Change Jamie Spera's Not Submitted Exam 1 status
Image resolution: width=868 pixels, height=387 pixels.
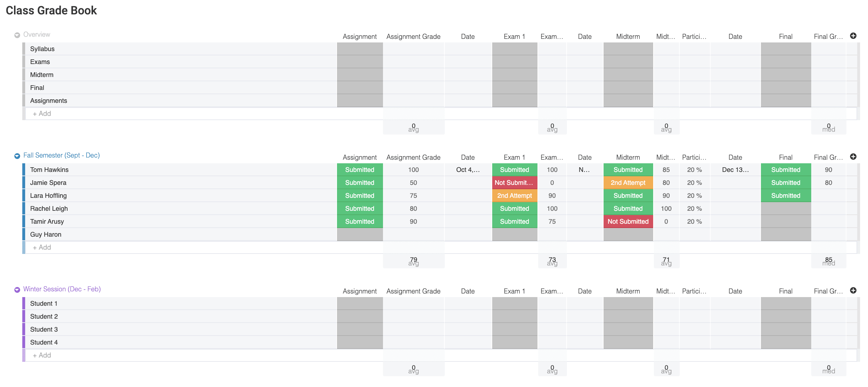point(514,183)
